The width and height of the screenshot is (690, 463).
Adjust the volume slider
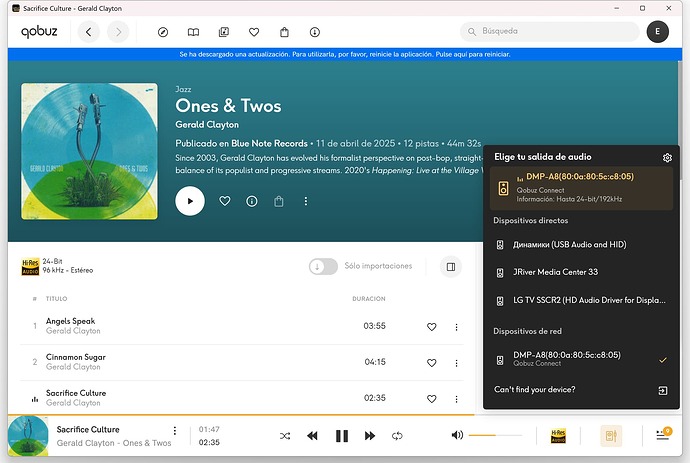[495, 435]
